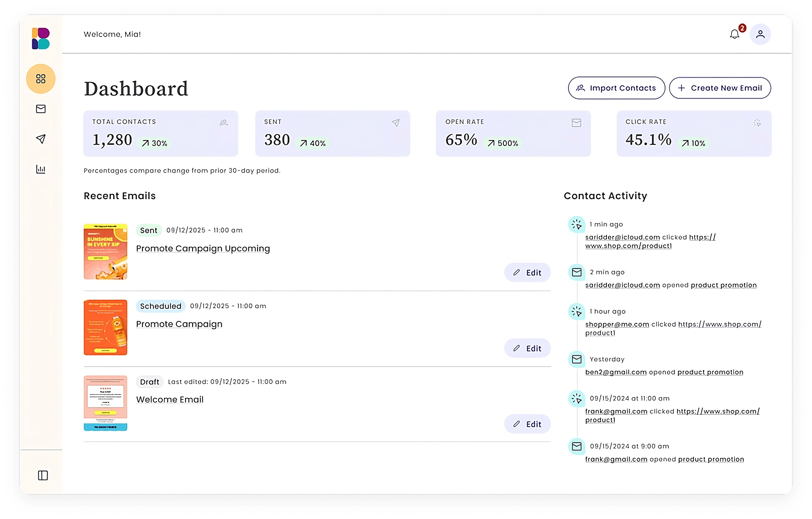Click the company logo in the top left
The image size is (812, 519).
click(40, 38)
